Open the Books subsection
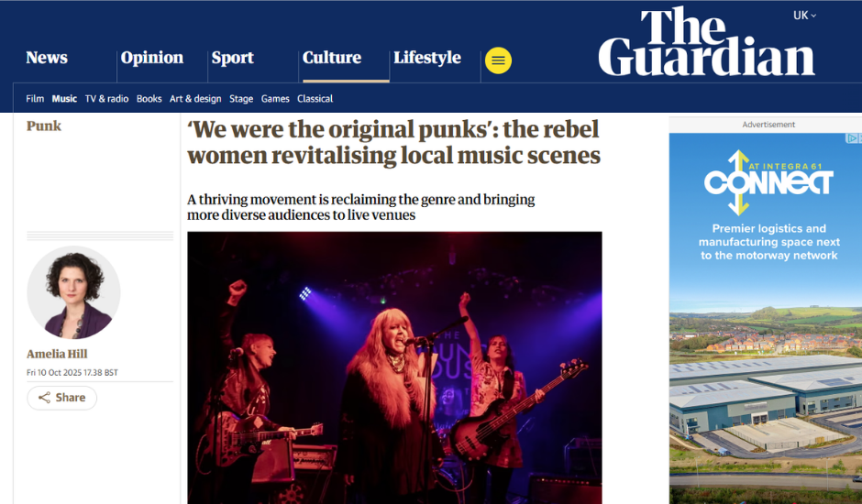Viewport: 862px width, 504px height. tap(149, 99)
